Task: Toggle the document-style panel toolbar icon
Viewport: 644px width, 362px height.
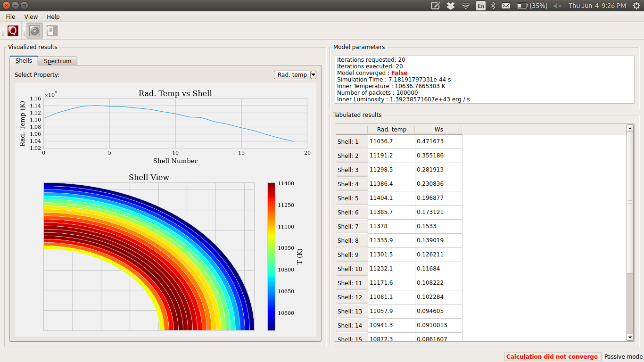Action: [52, 31]
